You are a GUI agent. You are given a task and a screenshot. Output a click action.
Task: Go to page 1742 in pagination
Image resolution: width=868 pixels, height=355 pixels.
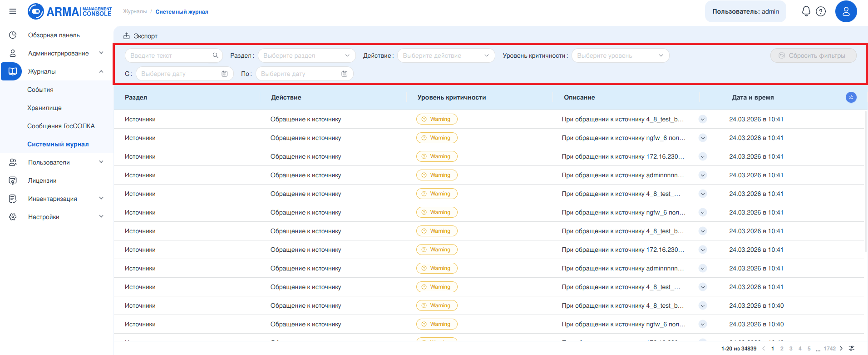830,349
